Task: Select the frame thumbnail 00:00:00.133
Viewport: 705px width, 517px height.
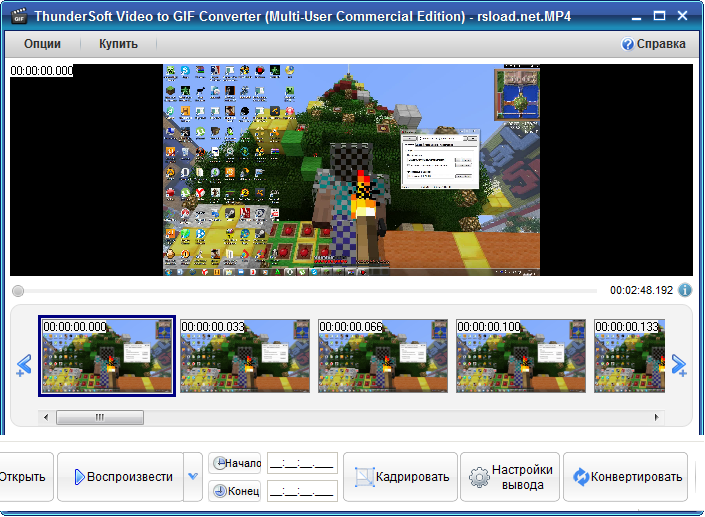Action: tap(629, 356)
